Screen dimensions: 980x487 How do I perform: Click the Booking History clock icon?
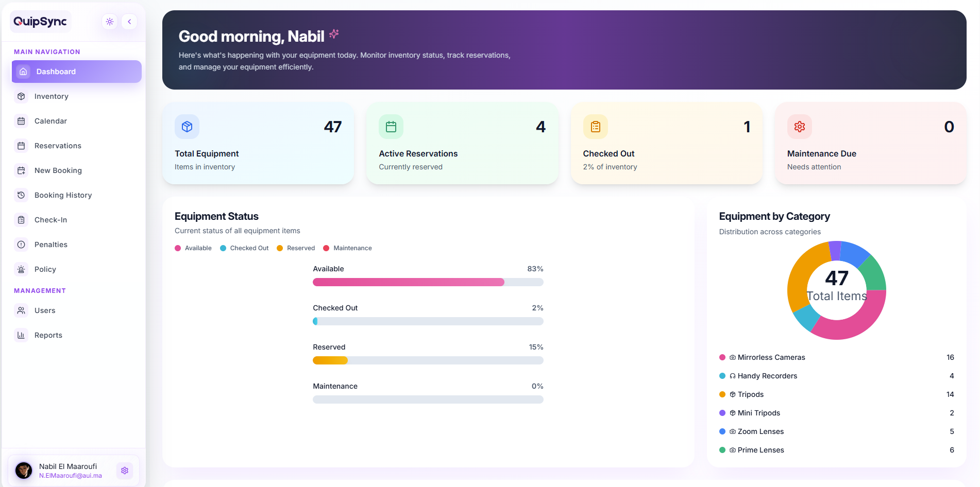21,195
